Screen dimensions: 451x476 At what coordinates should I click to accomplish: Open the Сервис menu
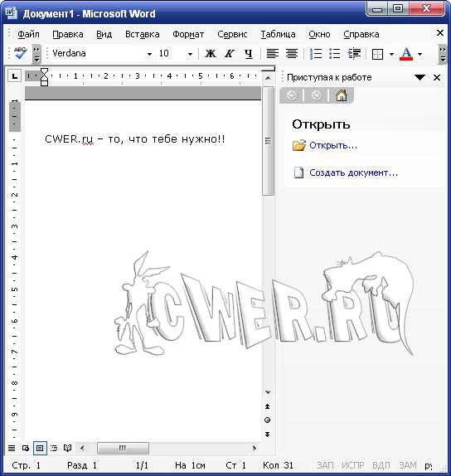coord(232,34)
